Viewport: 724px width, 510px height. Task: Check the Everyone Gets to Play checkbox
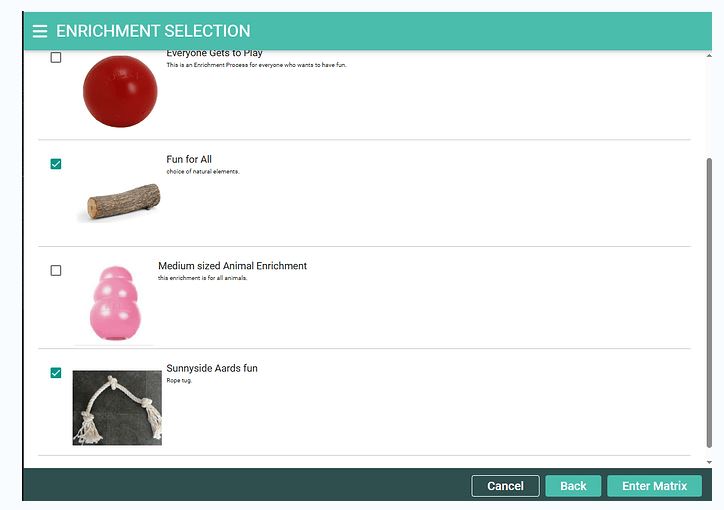click(56, 58)
